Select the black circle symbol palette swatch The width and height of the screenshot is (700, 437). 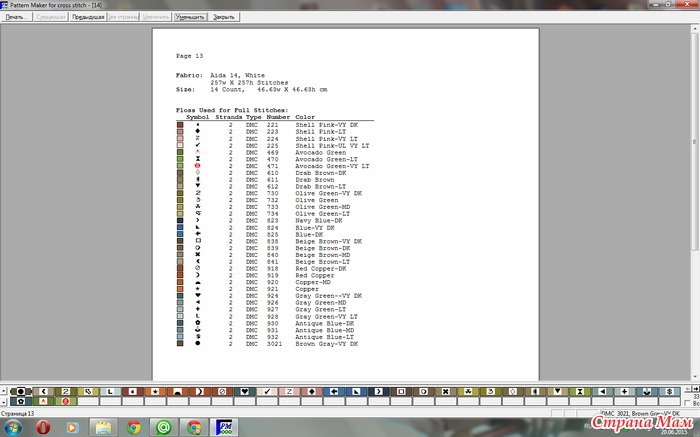[x=21, y=391]
